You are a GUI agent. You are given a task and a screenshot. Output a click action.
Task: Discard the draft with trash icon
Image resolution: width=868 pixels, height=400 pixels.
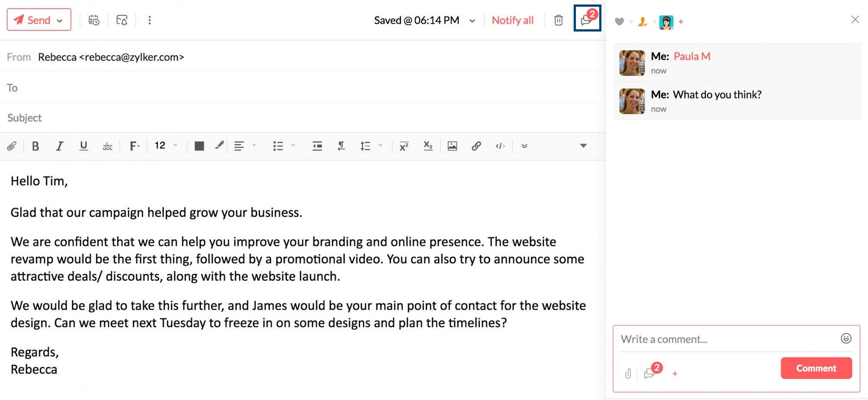(559, 20)
